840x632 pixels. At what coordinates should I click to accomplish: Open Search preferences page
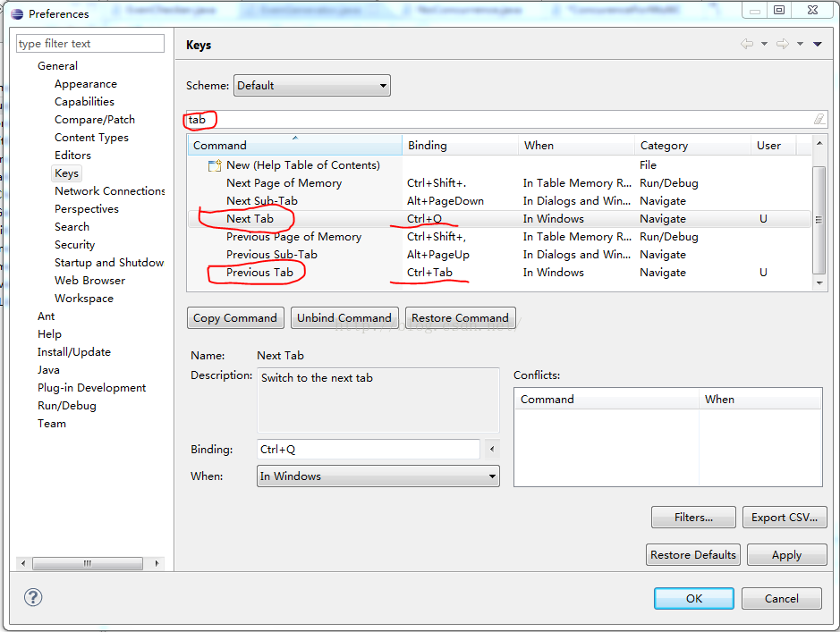(x=72, y=227)
